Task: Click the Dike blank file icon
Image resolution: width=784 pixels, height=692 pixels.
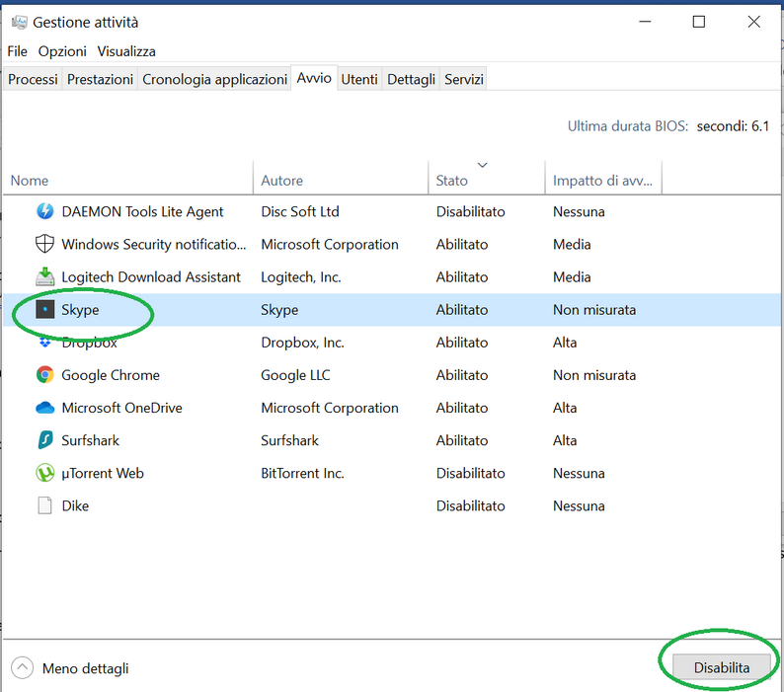Action: [45, 505]
